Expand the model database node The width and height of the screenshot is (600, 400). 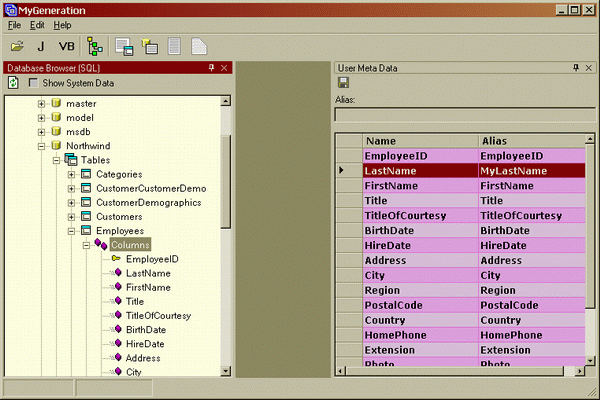[41, 118]
